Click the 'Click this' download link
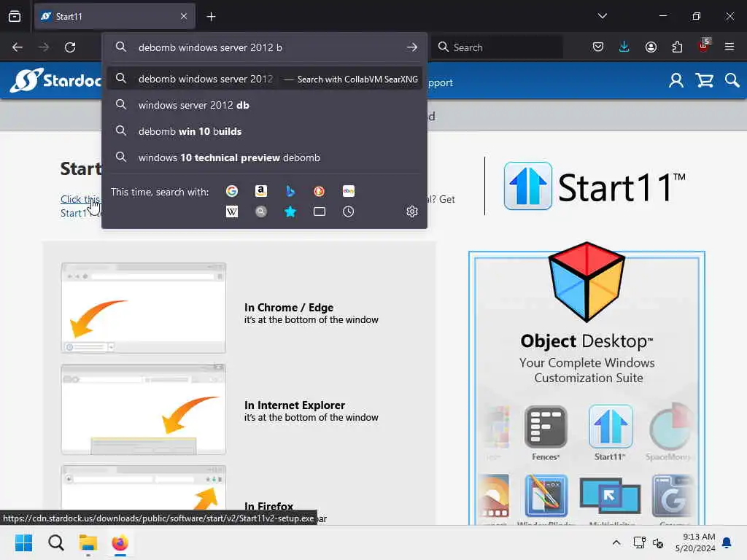Viewport: 747px width, 560px height. pyautogui.click(x=80, y=199)
